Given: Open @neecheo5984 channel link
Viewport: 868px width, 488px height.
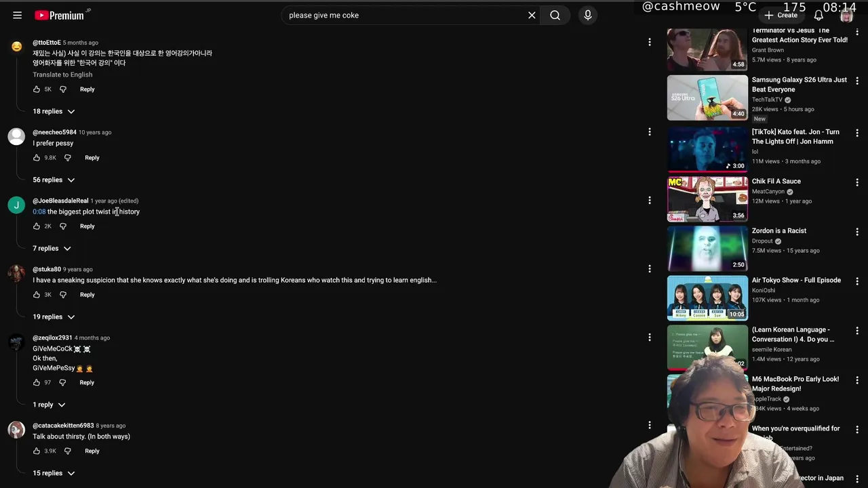Looking at the screenshot, I should (x=54, y=132).
